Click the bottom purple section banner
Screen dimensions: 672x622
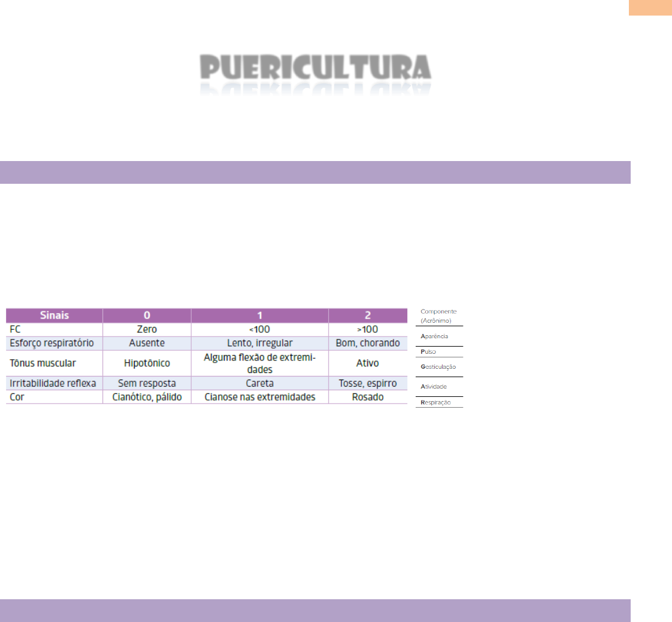pyautogui.click(x=315, y=611)
